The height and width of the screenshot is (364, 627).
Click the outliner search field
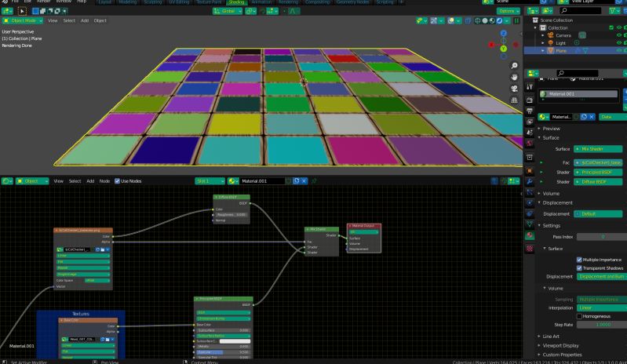(x=580, y=10)
